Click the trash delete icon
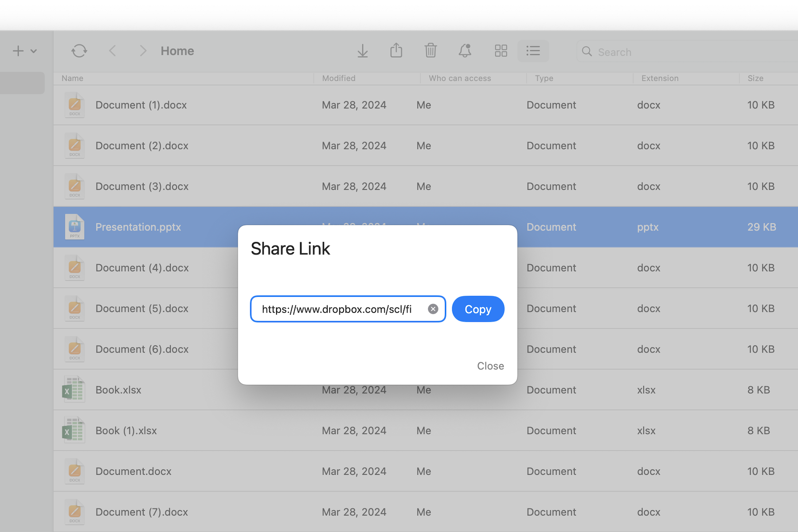The width and height of the screenshot is (798, 532). [x=430, y=51]
